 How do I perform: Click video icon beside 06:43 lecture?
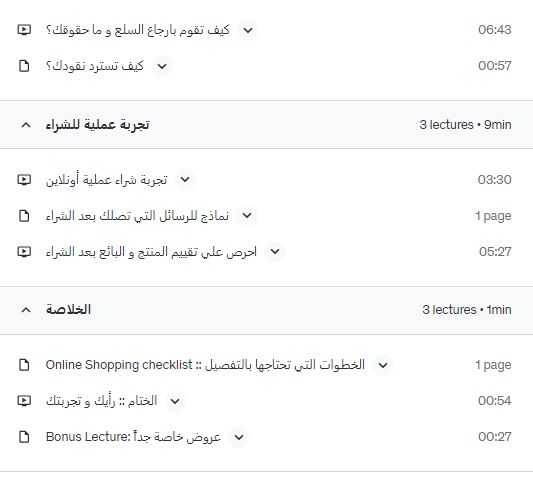click(24, 30)
